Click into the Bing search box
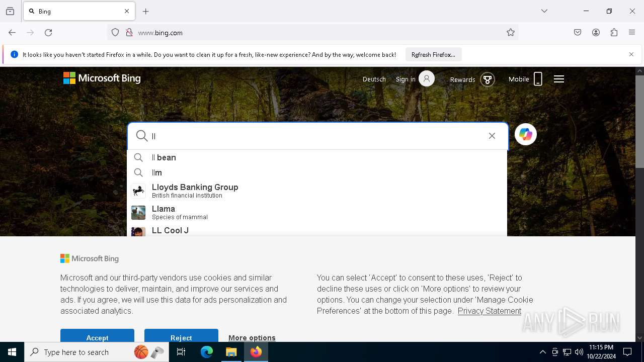This screenshot has width=644, height=362. (317, 136)
